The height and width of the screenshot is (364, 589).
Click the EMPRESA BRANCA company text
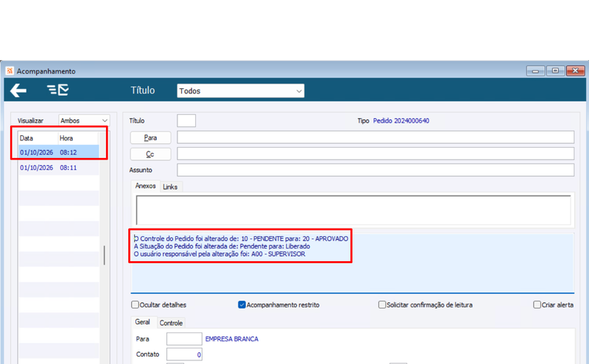tap(232, 339)
